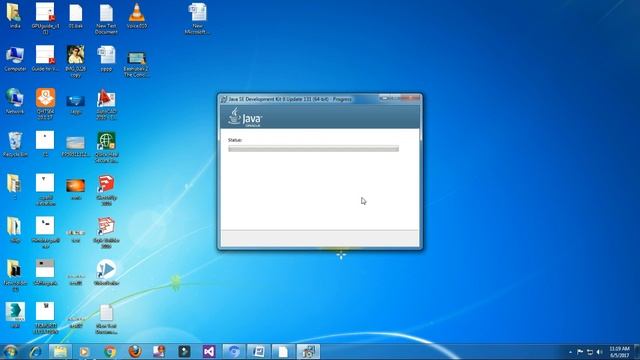Open the New Microsoft document on desktop
Screen dimensions: 640x360
(197, 18)
